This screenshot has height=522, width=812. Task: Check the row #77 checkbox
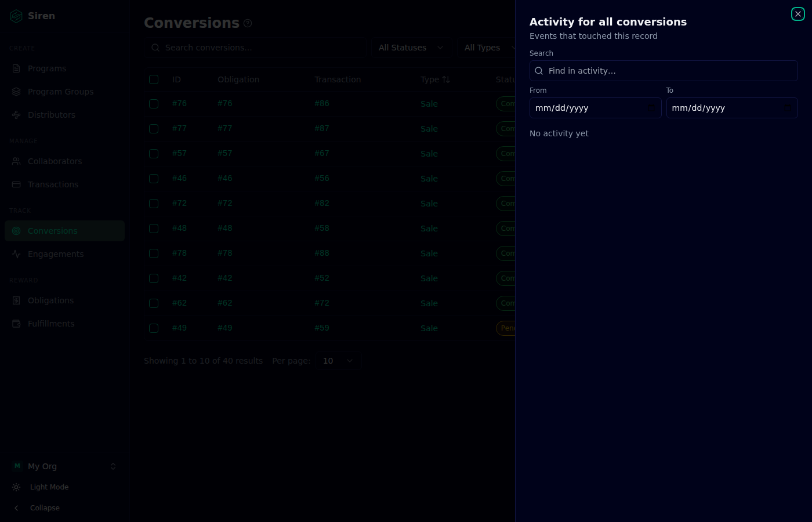154,129
